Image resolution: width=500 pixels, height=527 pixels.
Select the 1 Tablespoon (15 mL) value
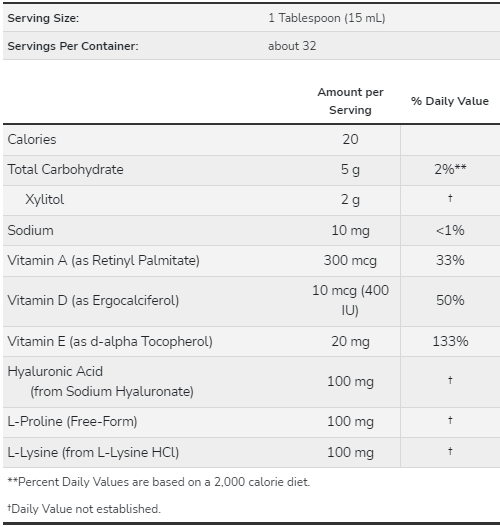coord(327,18)
